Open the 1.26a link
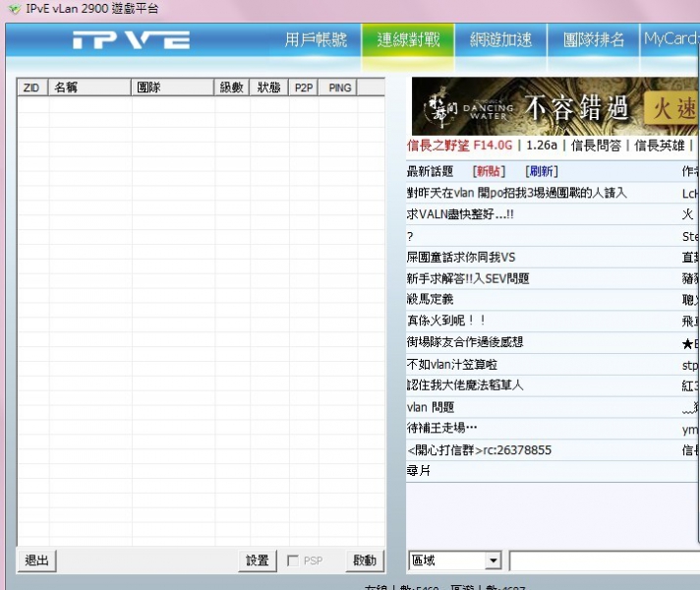Image resolution: width=700 pixels, height=590 pixels. coord(542,146)
